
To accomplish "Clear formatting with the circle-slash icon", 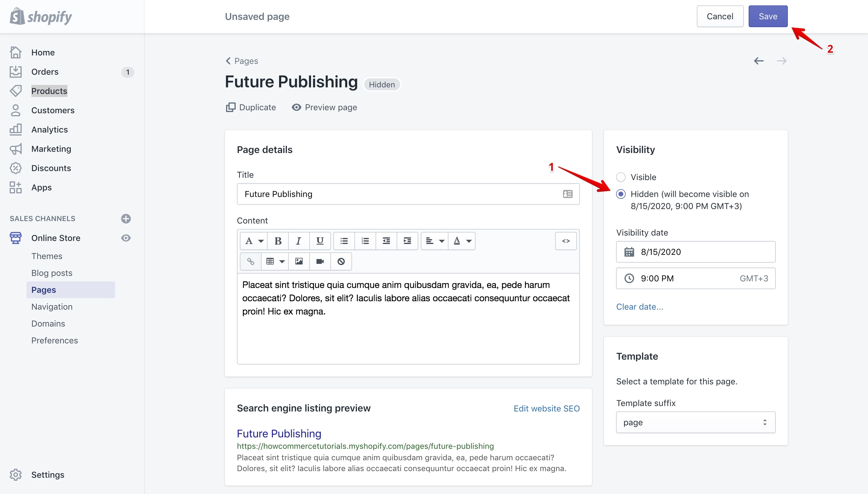I will pyautogui.click(x=341, y=261).
